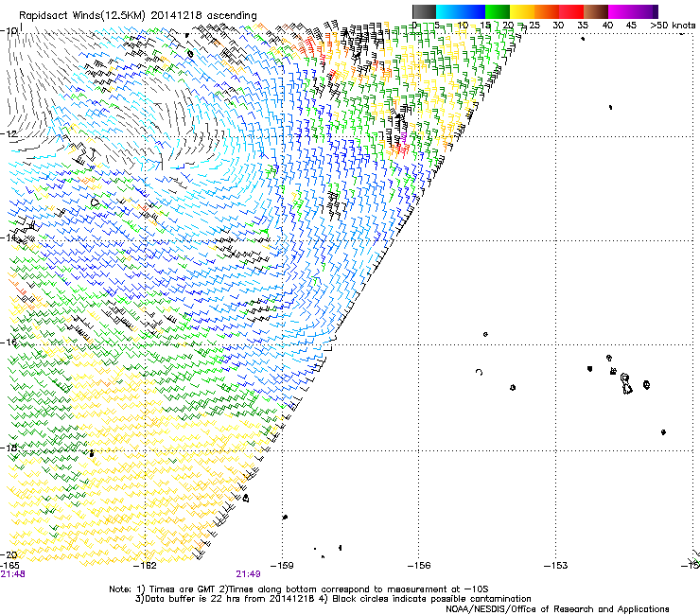Screen dimensions: 700x615
Task: Pick the blue 10 knots legend color
Action: [x=473, y=11]
